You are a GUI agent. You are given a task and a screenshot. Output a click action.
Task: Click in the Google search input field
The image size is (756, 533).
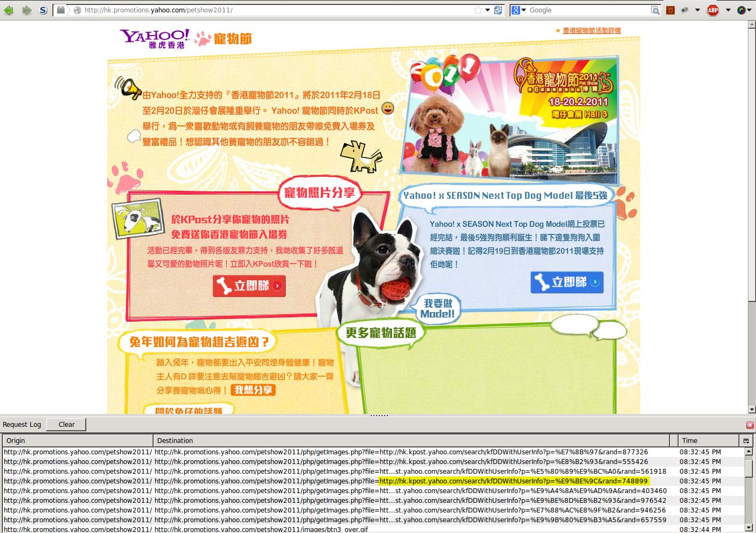click(587, 10)
